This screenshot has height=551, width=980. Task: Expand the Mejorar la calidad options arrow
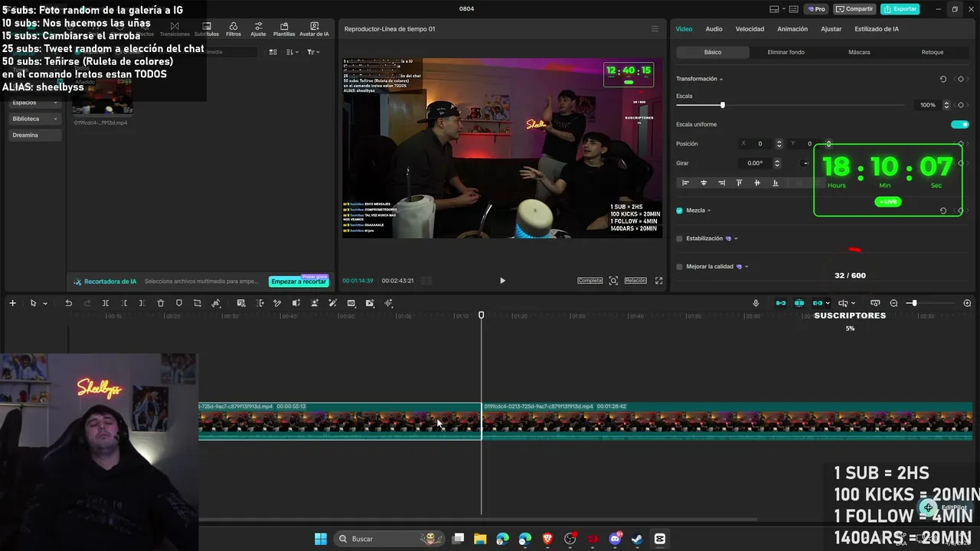coord(746,267)
